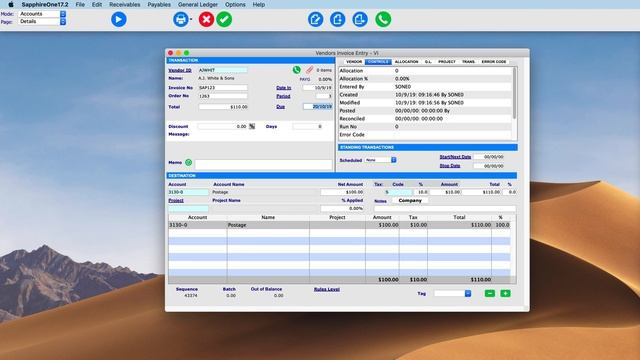The height and width of the screenshot is (360, 640).
Task: Open the Apple menu
Action: click(11, 4)
